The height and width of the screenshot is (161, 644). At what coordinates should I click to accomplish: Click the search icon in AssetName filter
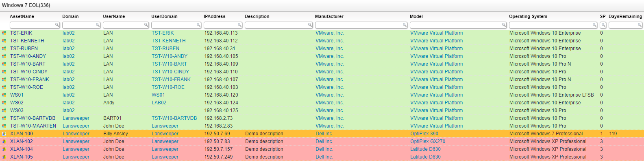[57, 25]
